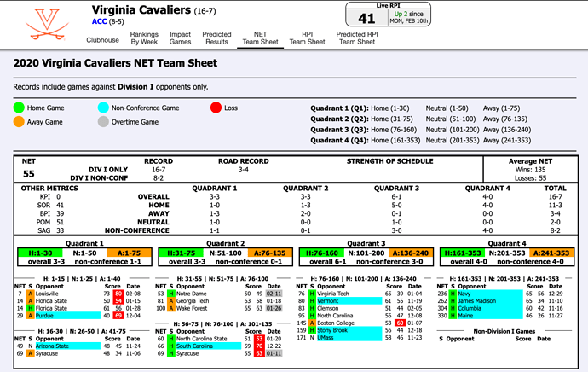The height and width of the screenshot is (372, 588).
Task: Select the NET Team Sheet tab
Action: pos(260,38)
